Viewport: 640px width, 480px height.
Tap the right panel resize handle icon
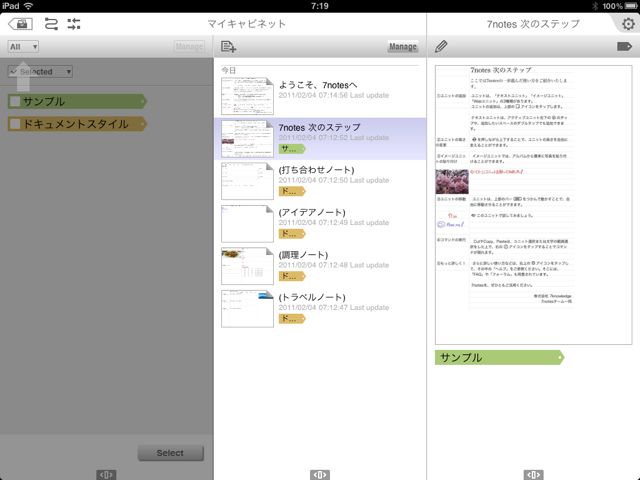pyautogui.click(x=533, y=475)
